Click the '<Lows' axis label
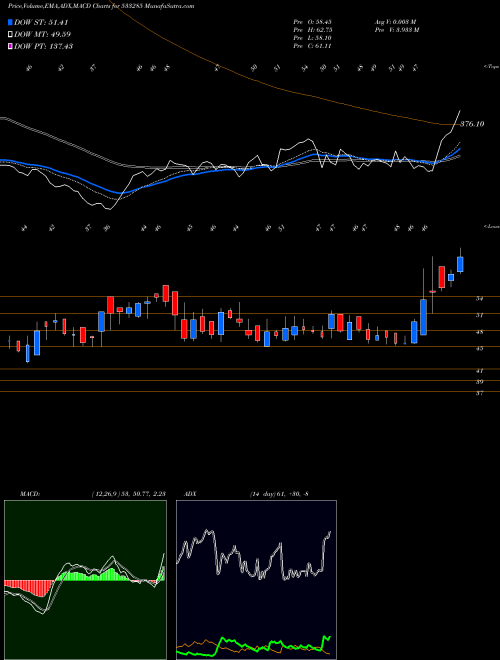Image resolution: width=500 pixels, height=660 pixels. pyautogui.click(x=492, y=226)
